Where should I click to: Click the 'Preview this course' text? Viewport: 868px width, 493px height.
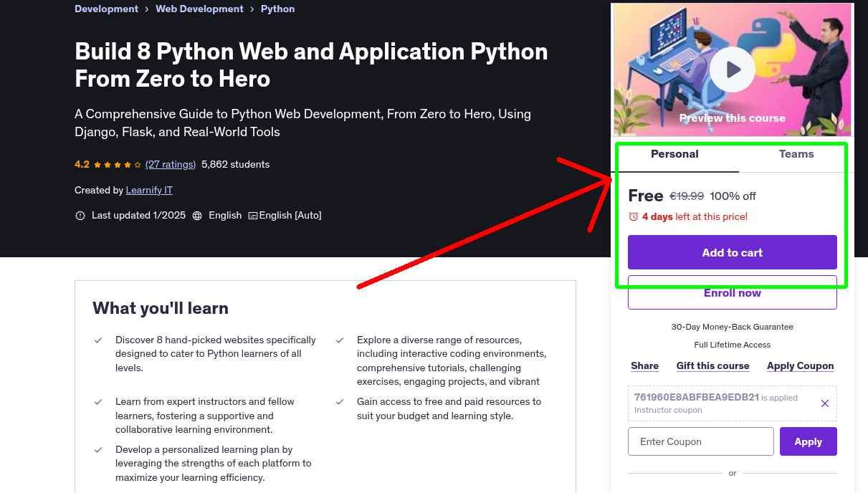pyautogui.click(x=733, y=118)
